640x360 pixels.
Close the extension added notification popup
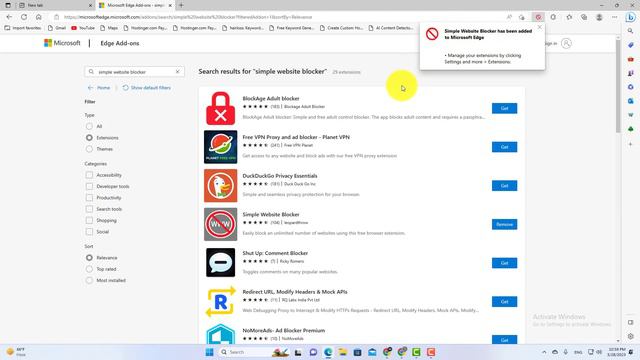(x=540, y=27)
